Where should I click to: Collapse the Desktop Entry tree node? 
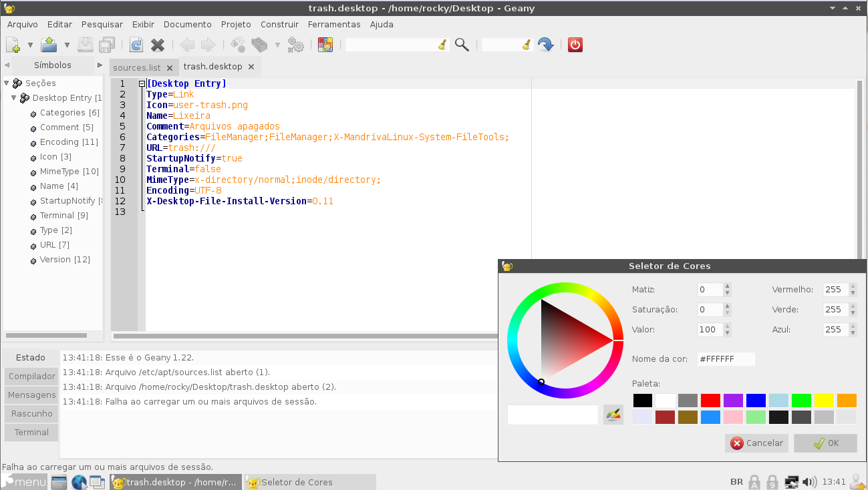13,98
